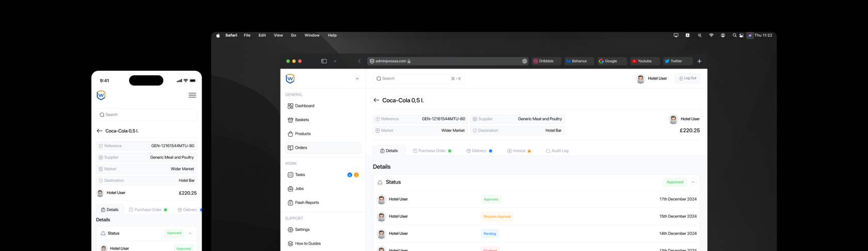The width and height of the screenshot is (868, 251).
Task: Click the page options icon in address bar
Action: click(x=524, y=61)
